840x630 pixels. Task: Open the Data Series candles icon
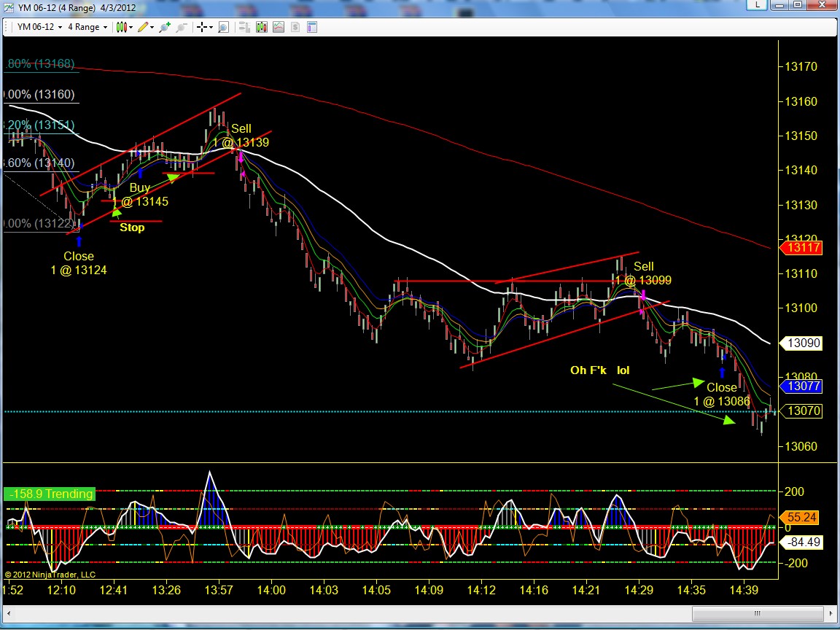(262, 27)
